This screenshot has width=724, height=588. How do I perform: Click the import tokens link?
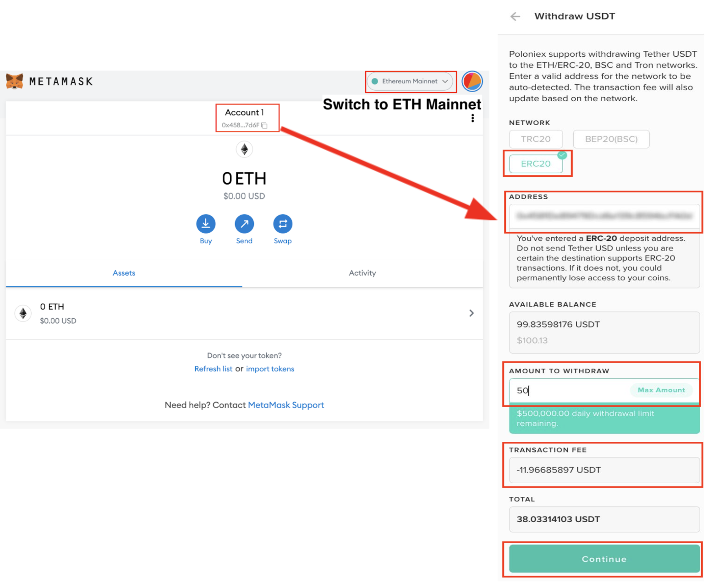pos(270,369)
